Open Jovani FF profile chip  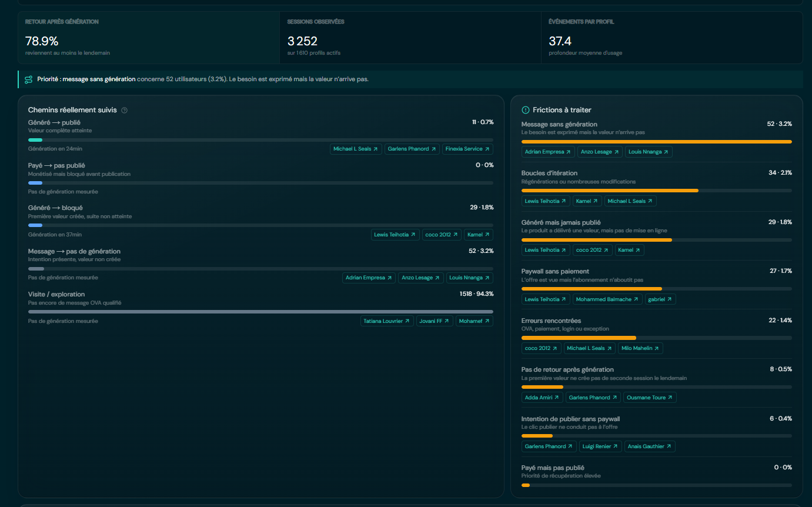tap(435, 321)
